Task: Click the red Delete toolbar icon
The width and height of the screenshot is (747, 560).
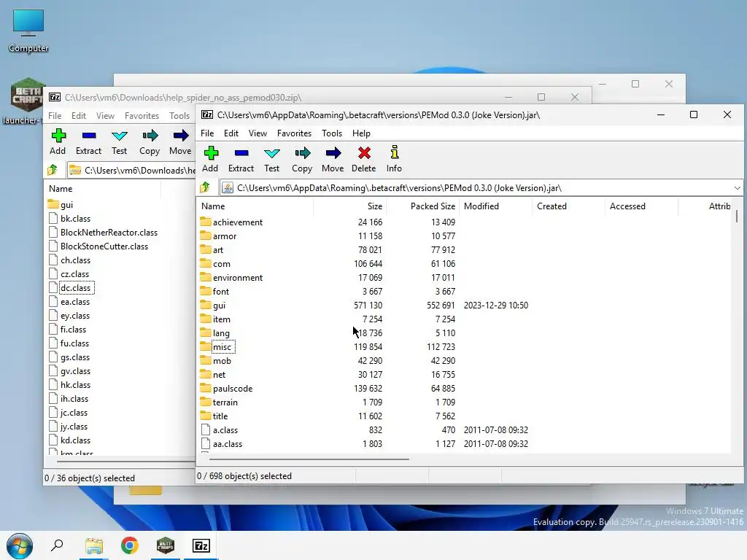Action: point(364,159)
